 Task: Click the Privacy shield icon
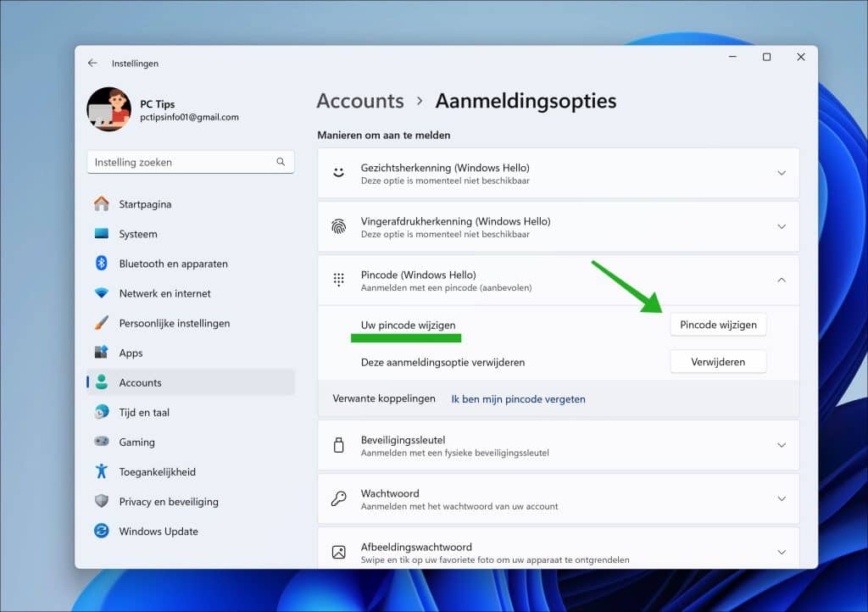[102, 501]
